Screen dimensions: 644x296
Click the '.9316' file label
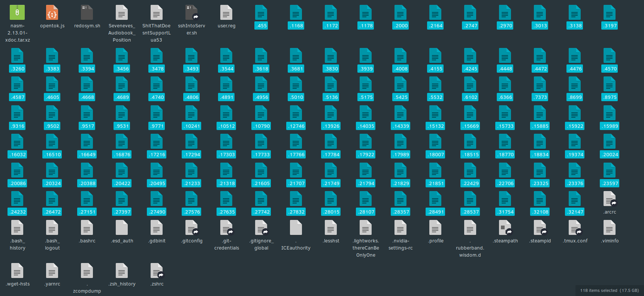(x=17, y=126)
